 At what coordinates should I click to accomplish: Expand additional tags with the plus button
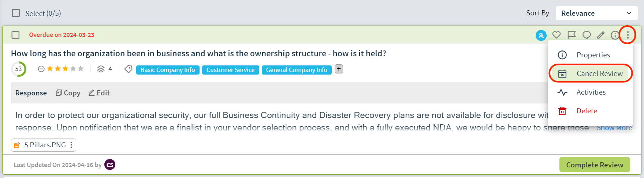339,69
